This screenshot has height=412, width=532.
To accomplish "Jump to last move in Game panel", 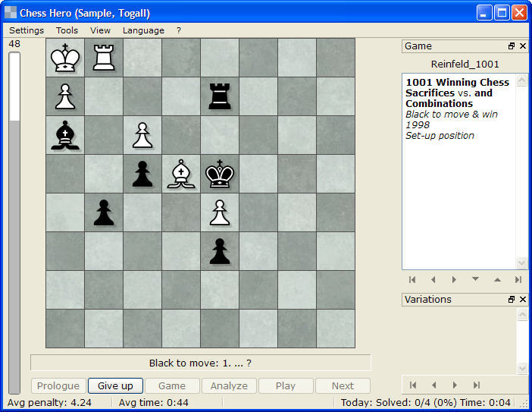I will click(518, 279).
